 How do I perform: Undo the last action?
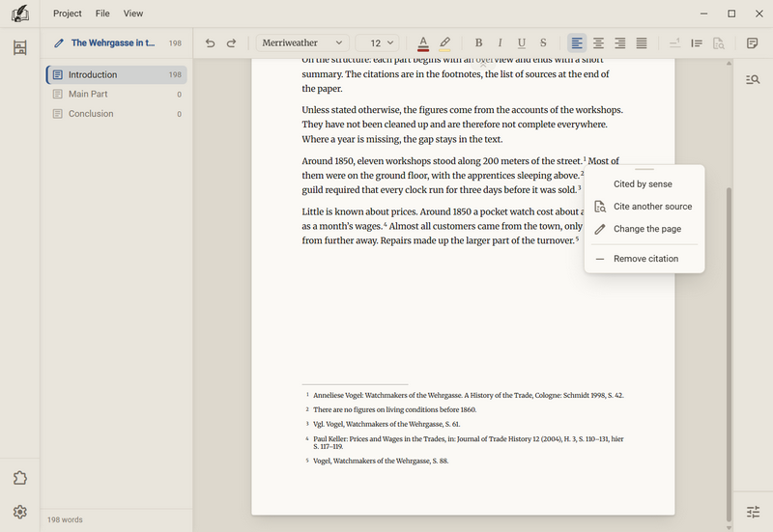(210, 42)
